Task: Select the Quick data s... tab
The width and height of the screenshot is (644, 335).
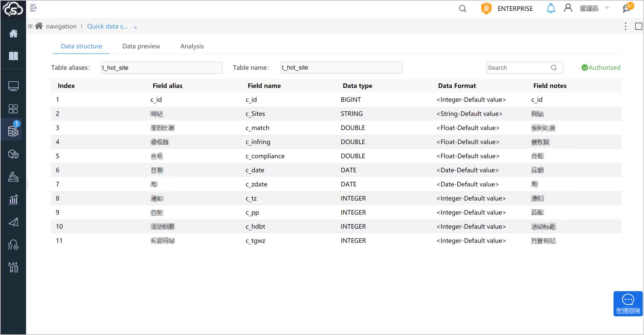Action: (107, 26)
